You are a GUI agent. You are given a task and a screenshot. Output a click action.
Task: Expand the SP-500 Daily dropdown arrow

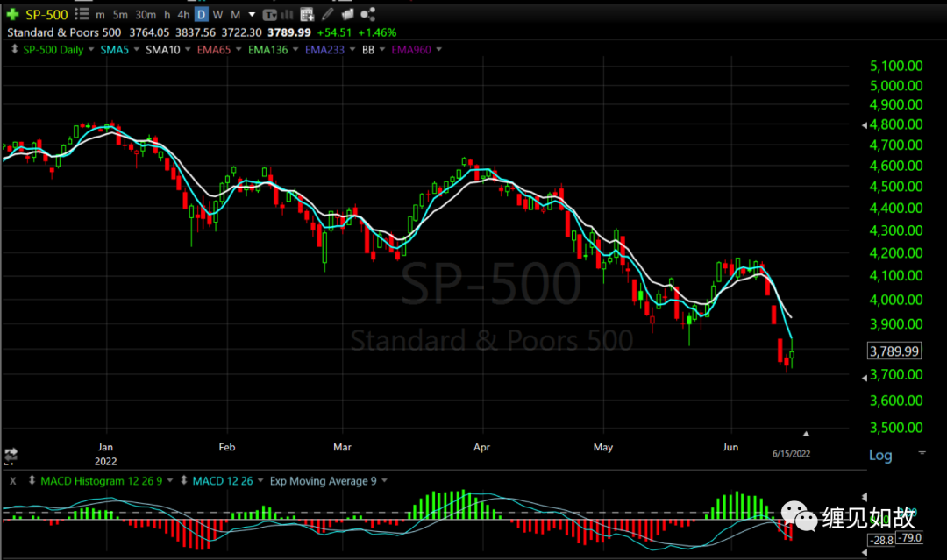pos(91,49)
